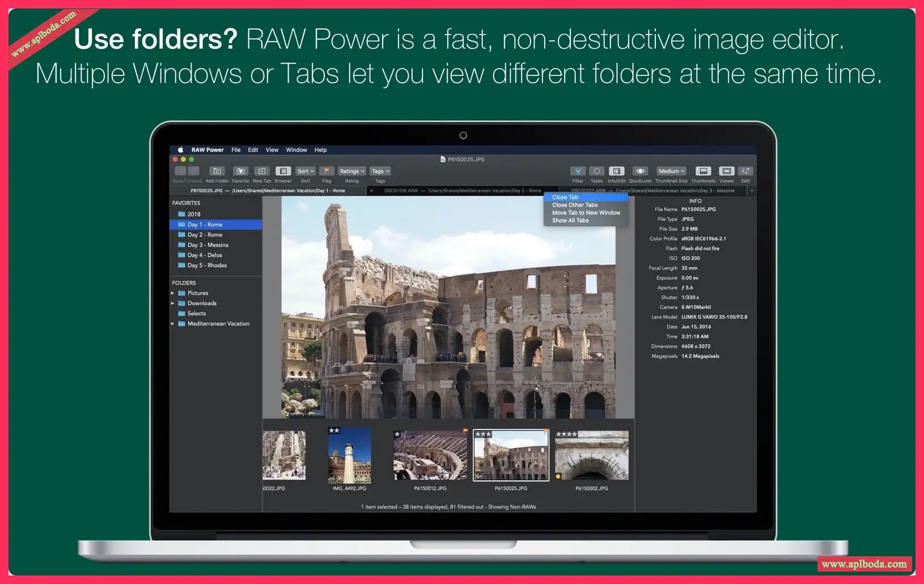924x584 pixels.
Task: Open QuickLook eye icon
Action: tap(640, 171)
